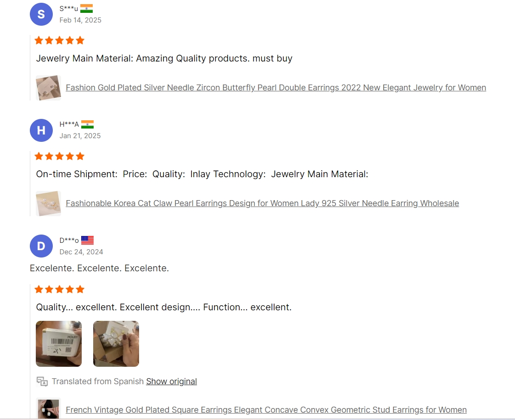Open square earrings product thumbnail
This screenshot has height=420, width=515.
[48, 409]
